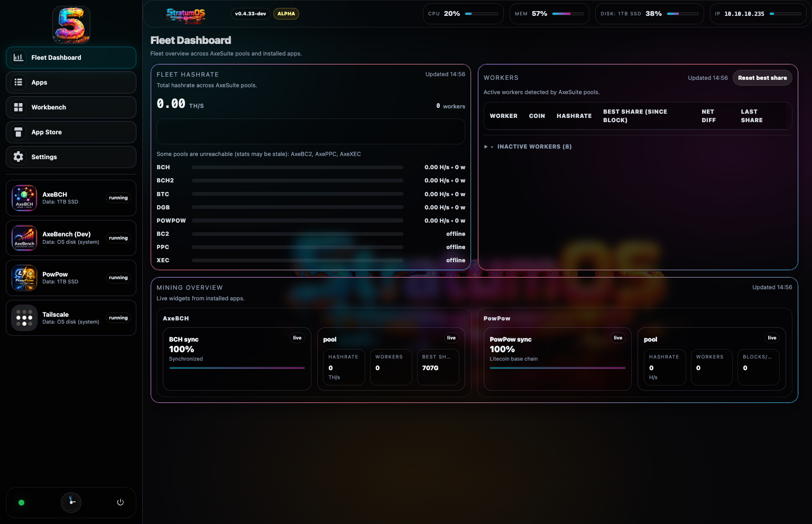Click the AxeBCH pool Workers tile
812x524 pixels.
391,367
